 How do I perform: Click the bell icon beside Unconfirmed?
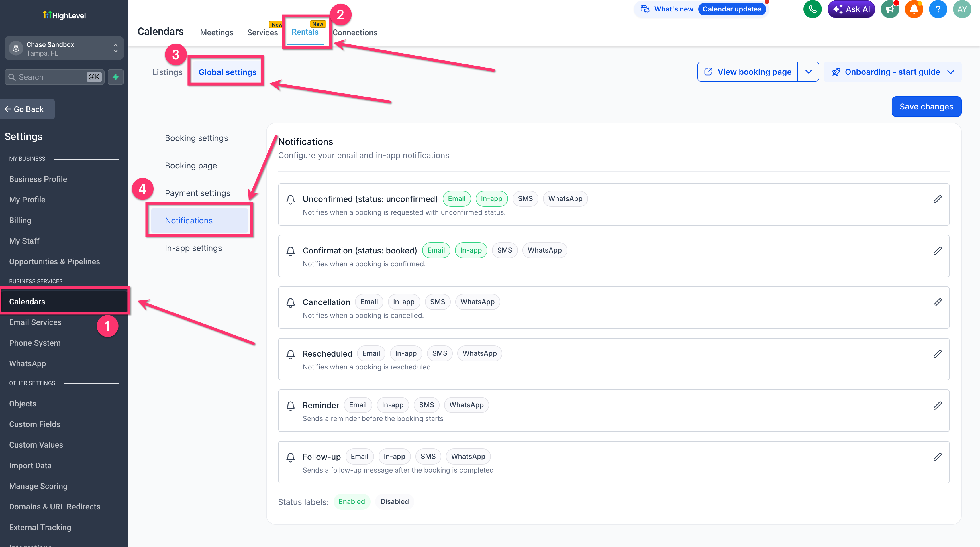[290, 200]
